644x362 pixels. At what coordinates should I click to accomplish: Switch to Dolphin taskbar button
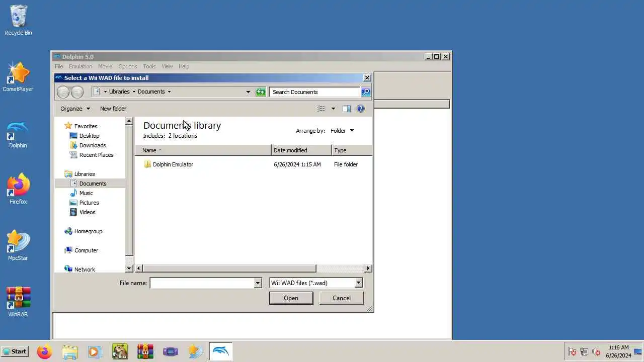click(x=220, y=351)
